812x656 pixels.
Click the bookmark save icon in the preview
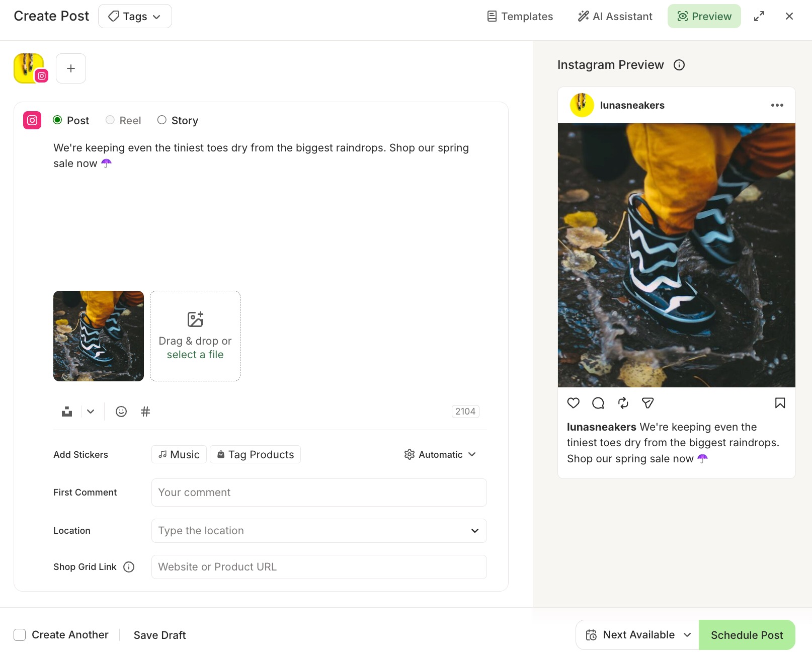point(780,403)
